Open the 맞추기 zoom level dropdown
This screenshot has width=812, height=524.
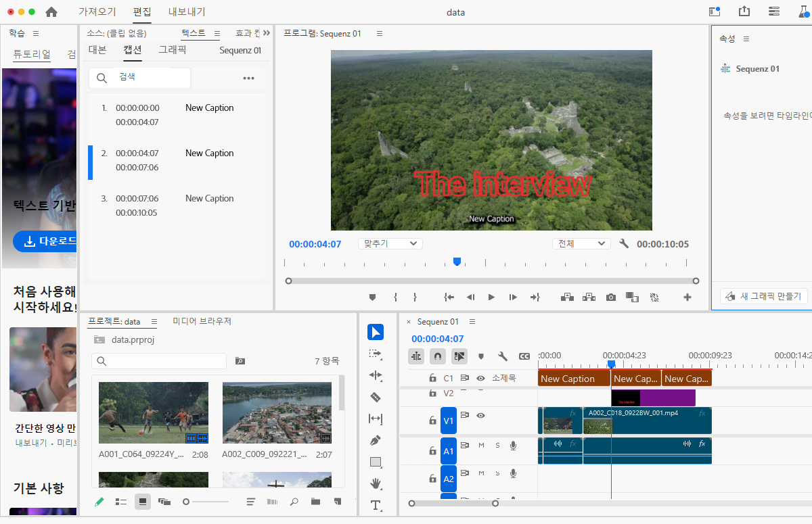pos(390,243)
